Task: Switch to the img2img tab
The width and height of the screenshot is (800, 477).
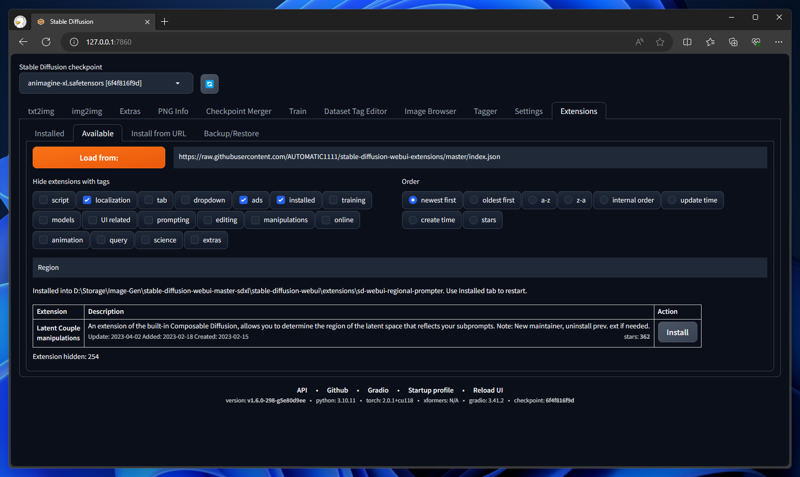Action: pos(87,111)
